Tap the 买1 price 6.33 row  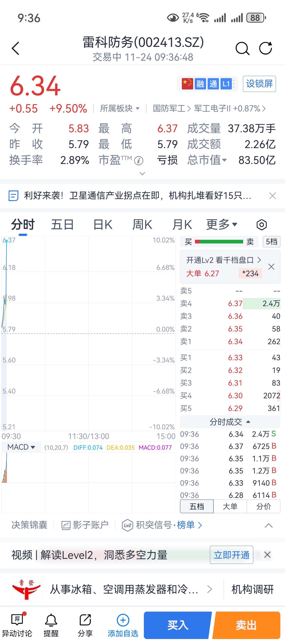(230, 358)
